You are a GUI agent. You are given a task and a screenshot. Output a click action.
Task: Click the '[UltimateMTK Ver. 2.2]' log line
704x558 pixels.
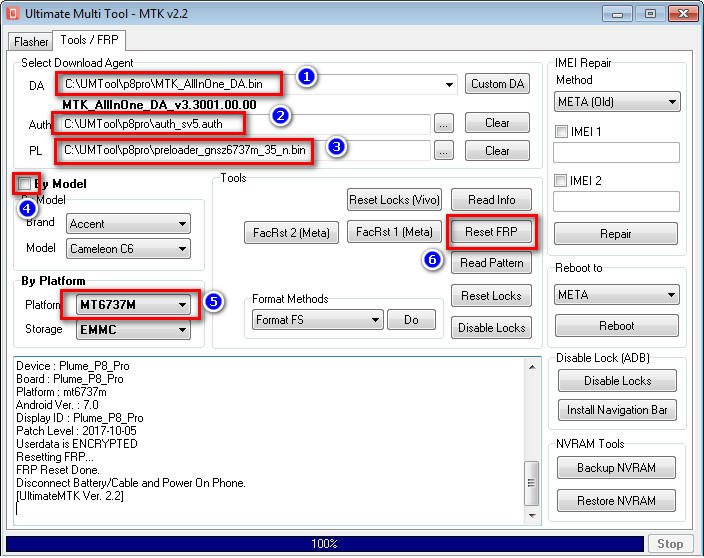tap(70, 496)
